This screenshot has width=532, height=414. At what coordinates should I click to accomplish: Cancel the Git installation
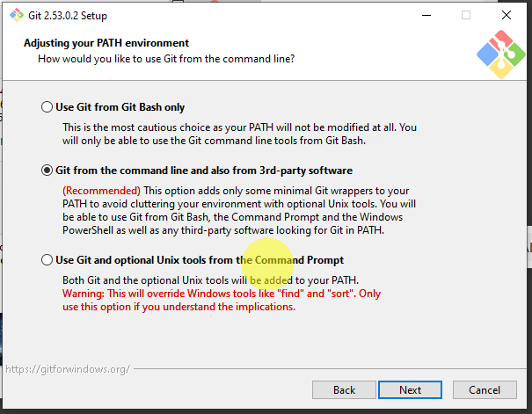(x=485, y=389)
